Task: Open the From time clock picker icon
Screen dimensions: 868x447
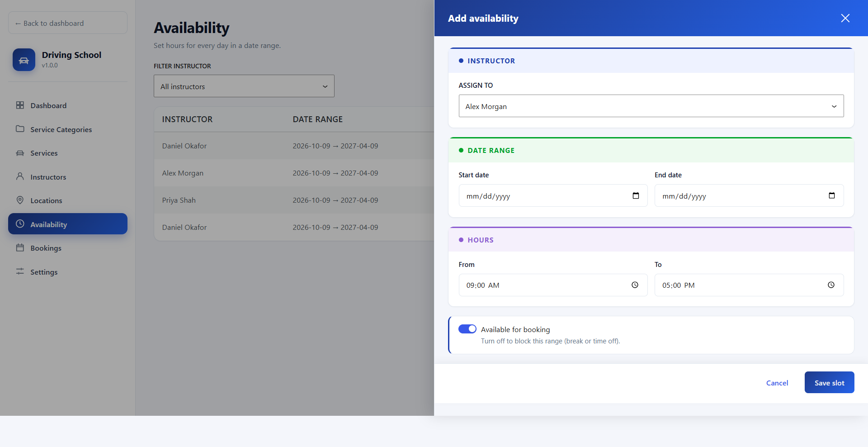Action: 635,285
